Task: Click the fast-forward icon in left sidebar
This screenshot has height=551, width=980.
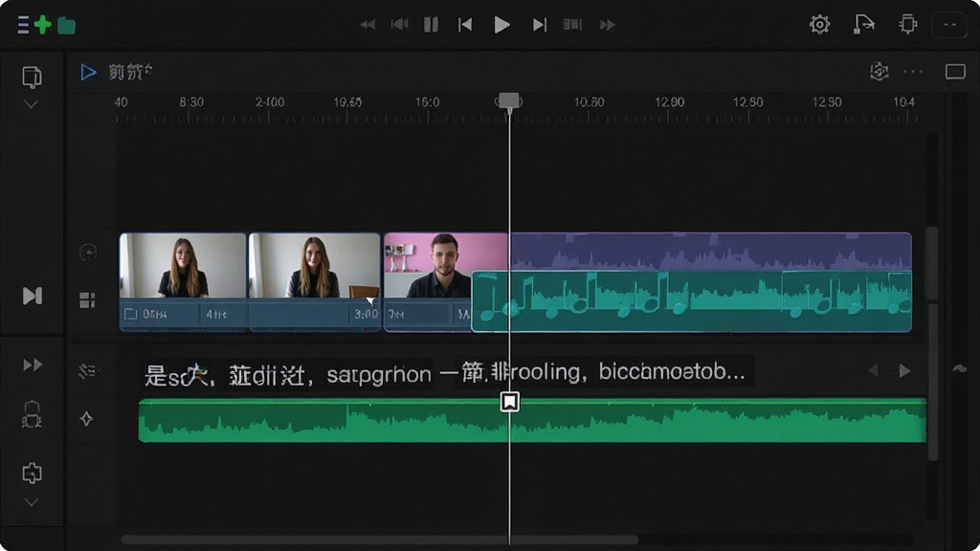Action: click(33, 364)
